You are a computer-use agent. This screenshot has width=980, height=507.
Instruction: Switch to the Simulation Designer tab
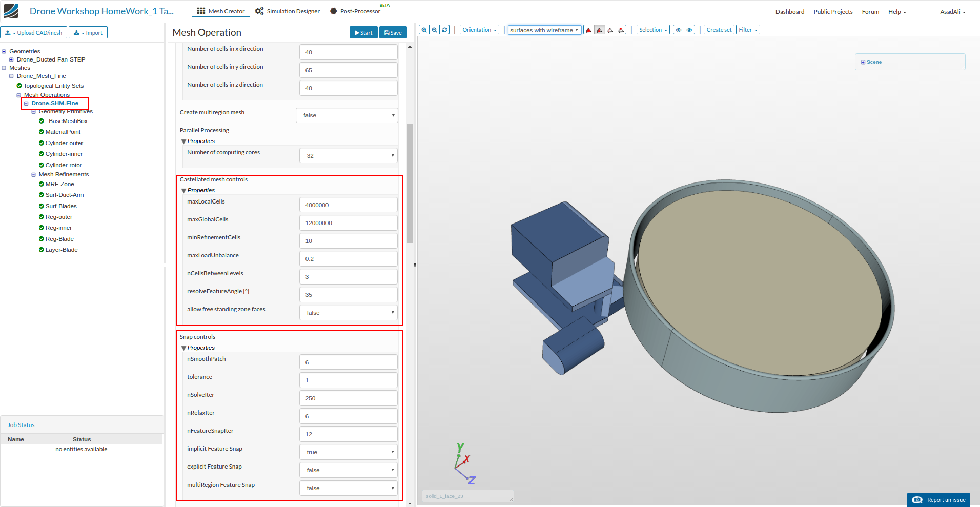click(x=288, y=11)
